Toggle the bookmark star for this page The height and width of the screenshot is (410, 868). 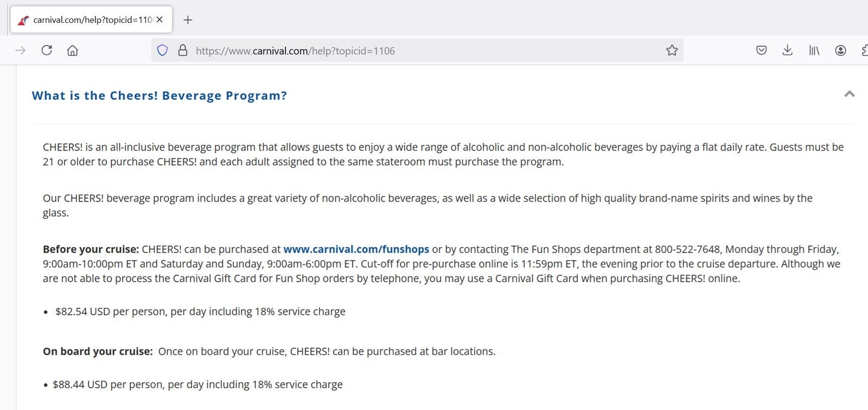point(672,50)
